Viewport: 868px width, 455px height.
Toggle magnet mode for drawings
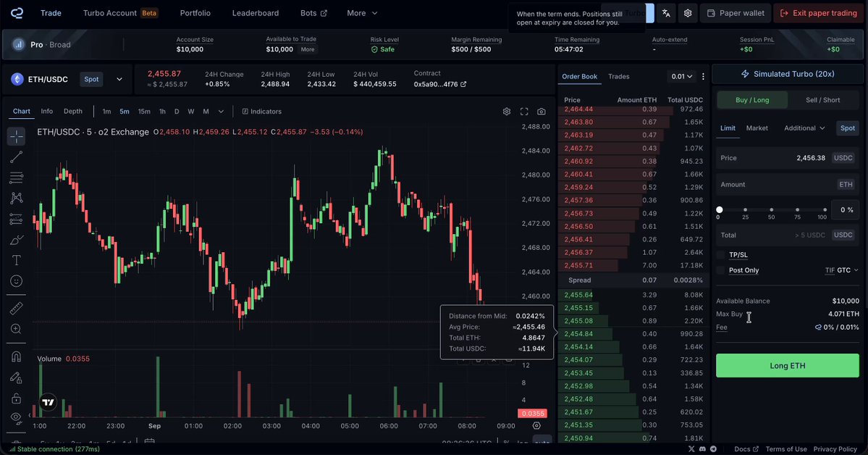pos(17,357)
